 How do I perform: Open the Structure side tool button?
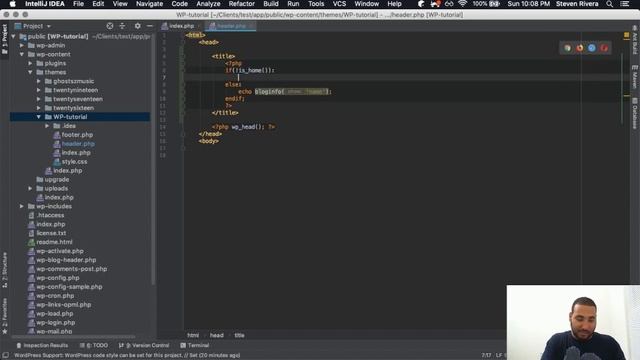click(4, 270)
